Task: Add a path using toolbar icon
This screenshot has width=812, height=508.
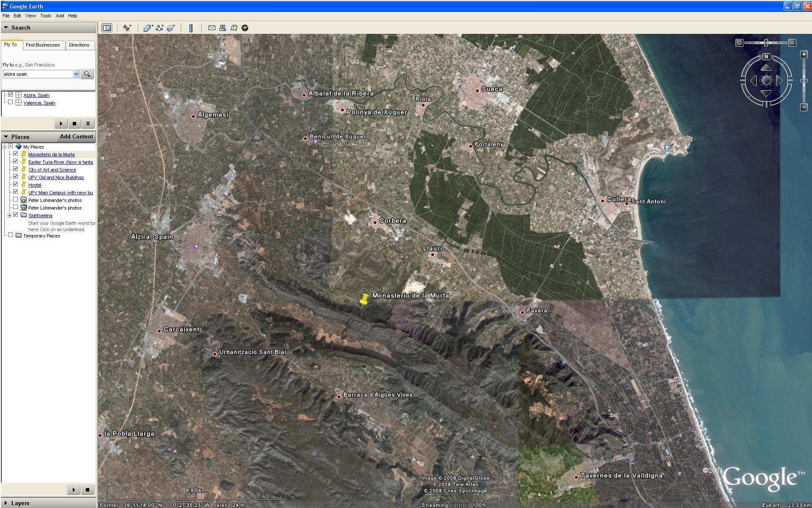Action: pos(159,28)
